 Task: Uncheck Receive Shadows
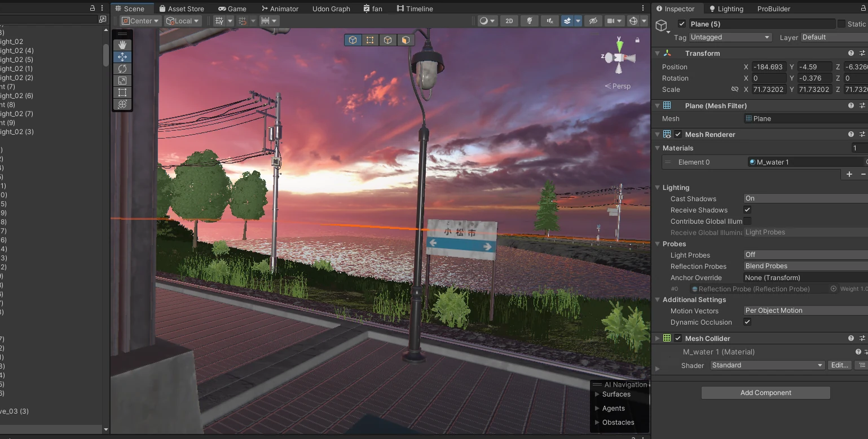click(x=747, y=210)
